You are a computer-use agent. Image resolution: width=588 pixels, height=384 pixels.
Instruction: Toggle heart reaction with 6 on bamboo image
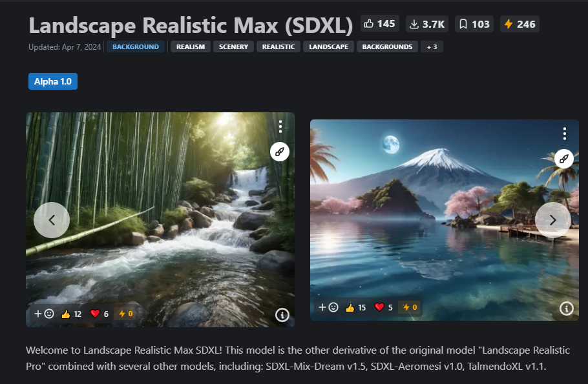pos(100,314)
